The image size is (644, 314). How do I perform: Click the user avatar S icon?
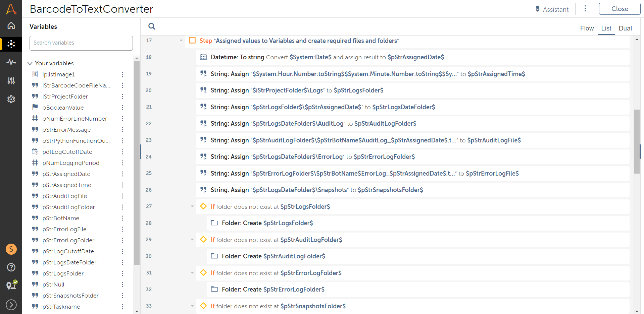pos(11,249)
